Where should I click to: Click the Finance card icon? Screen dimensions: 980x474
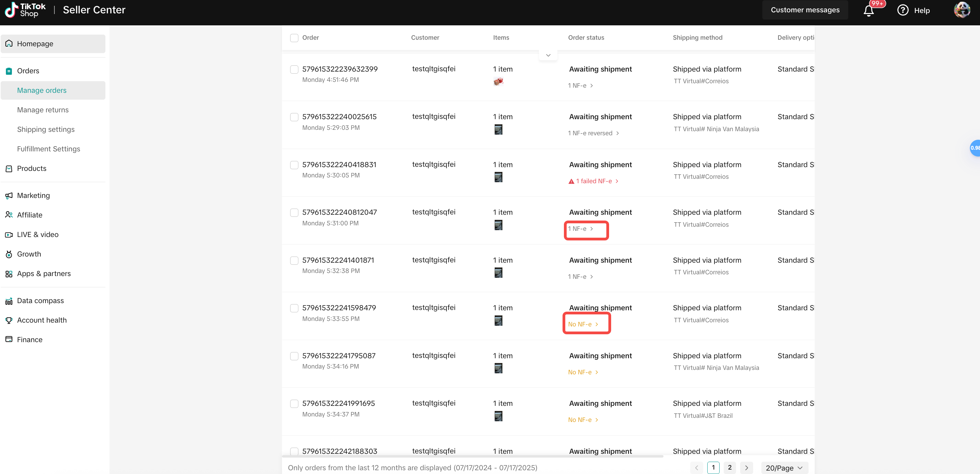pyautogui.click(x=9, y=340)
